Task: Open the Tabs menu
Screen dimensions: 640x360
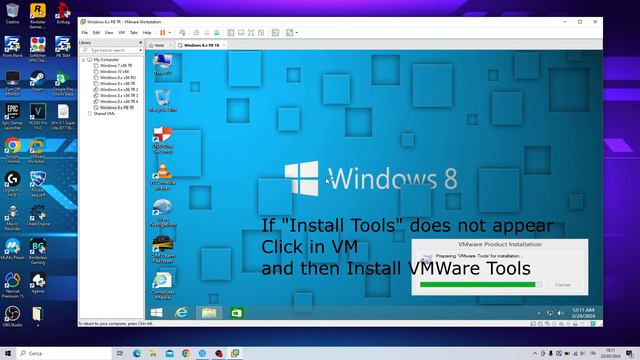Action: pos(134,33)
